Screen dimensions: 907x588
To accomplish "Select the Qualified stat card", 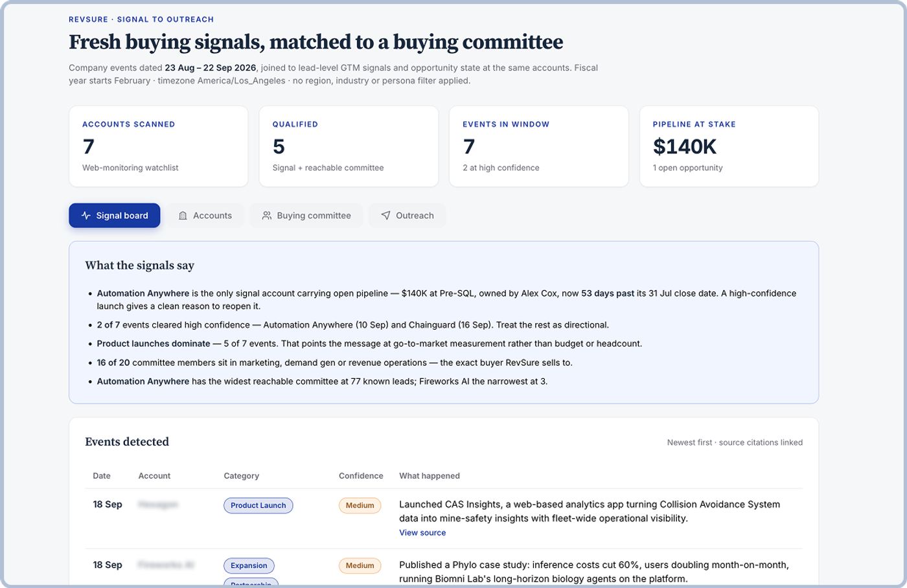I will click(349, 146).
